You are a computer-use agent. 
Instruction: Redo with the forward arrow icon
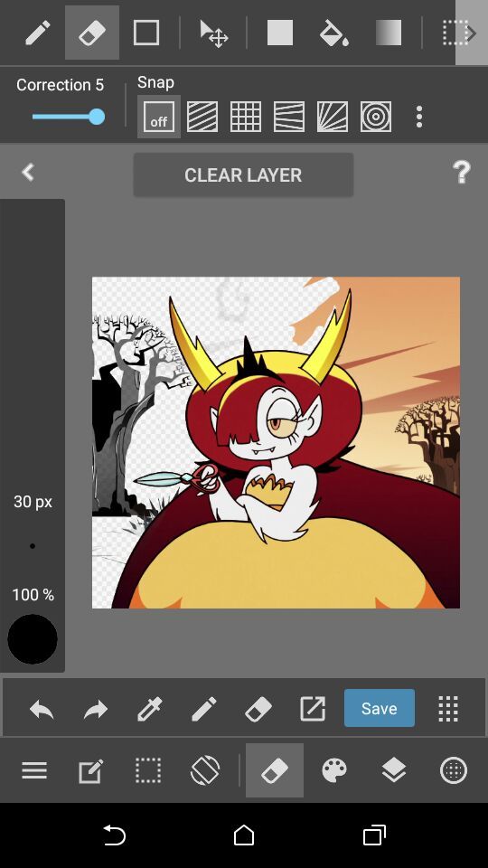coord(95,709)
